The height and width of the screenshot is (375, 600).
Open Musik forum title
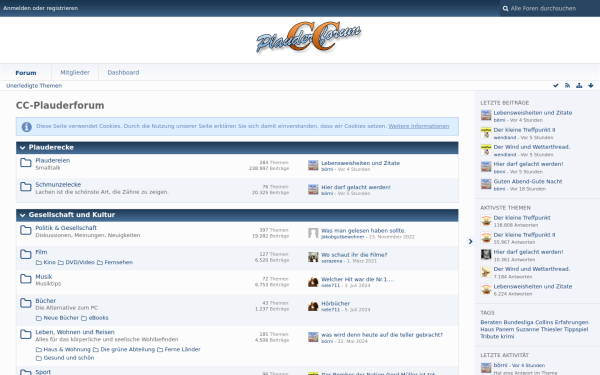click(x=44, y=277)
